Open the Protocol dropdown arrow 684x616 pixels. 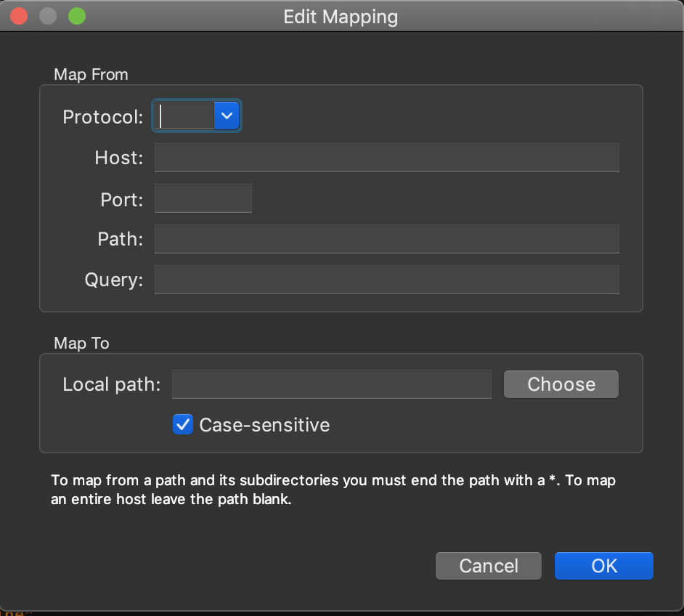pyautogui.click(x=227, y=116)
